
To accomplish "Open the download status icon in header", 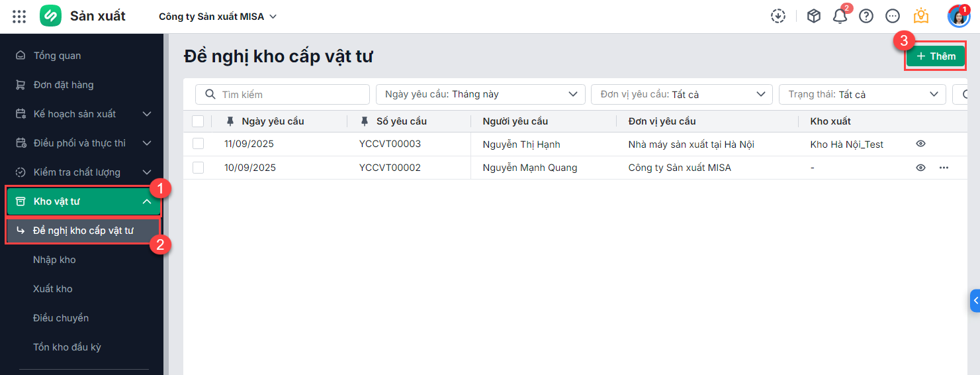I will coord(778,17).
